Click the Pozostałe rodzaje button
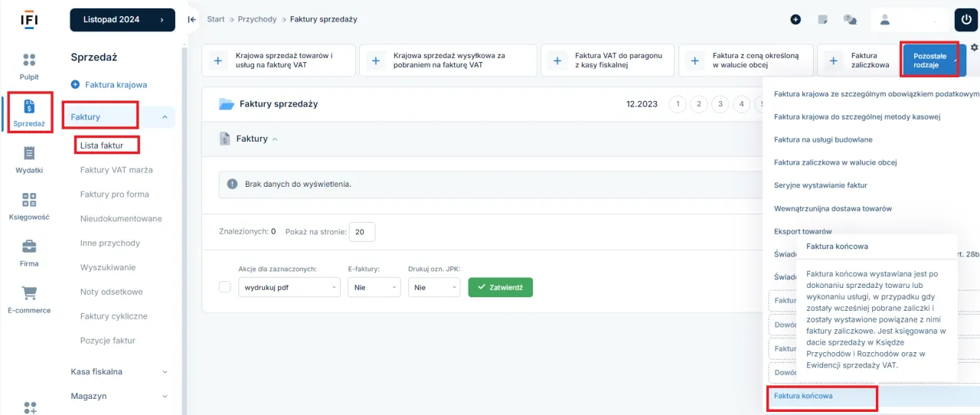Screen dimensions: 980x415 pyautogui.click(x=929, y=60)
